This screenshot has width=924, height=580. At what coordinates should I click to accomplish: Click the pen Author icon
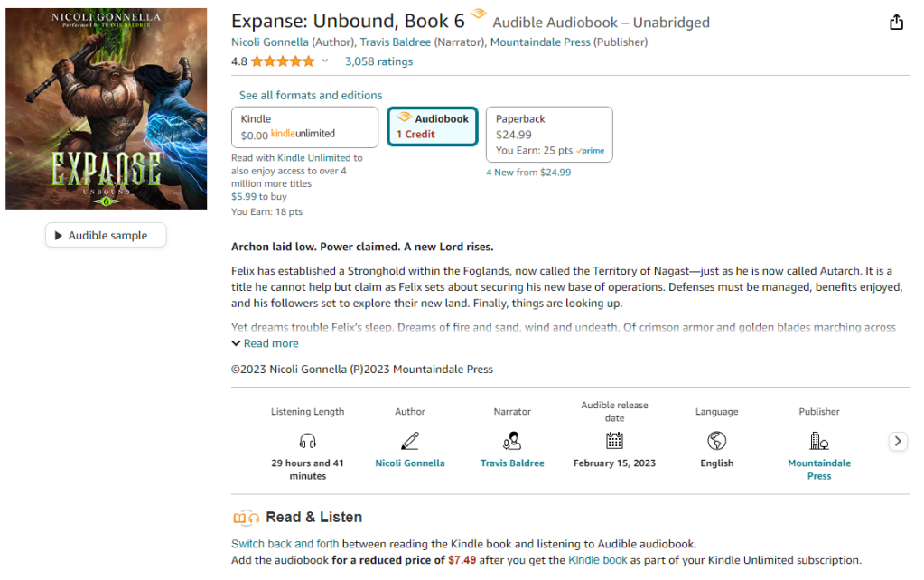point(410,441)
